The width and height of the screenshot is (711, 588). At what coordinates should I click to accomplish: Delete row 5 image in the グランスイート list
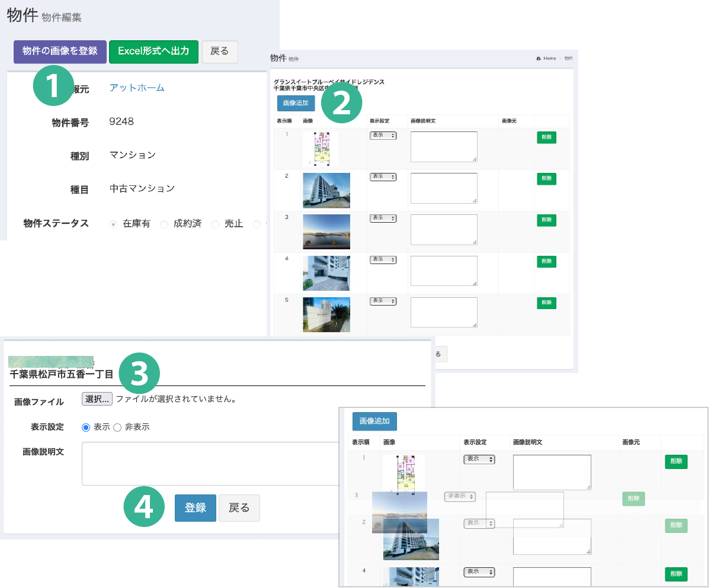pos(546,303)
